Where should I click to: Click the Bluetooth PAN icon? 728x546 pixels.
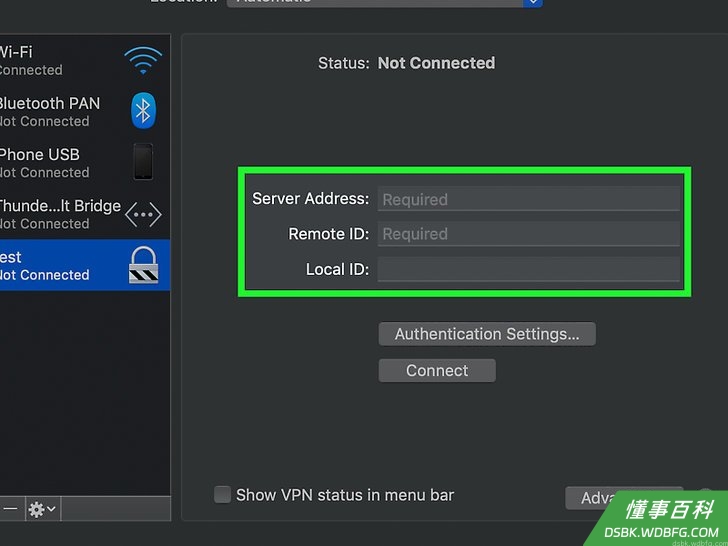tap(143, 111)
